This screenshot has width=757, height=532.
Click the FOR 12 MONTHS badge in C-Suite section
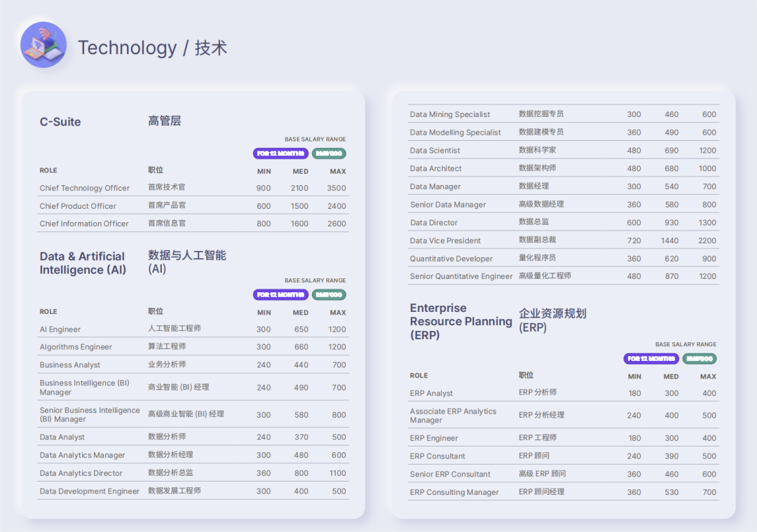[x=280, y=154]
